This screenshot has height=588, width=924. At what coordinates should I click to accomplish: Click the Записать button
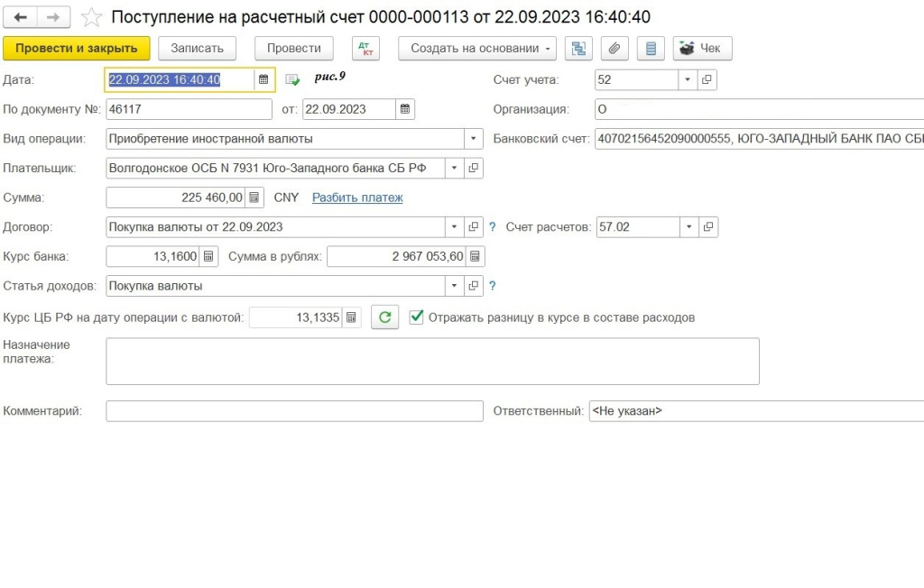197,49
